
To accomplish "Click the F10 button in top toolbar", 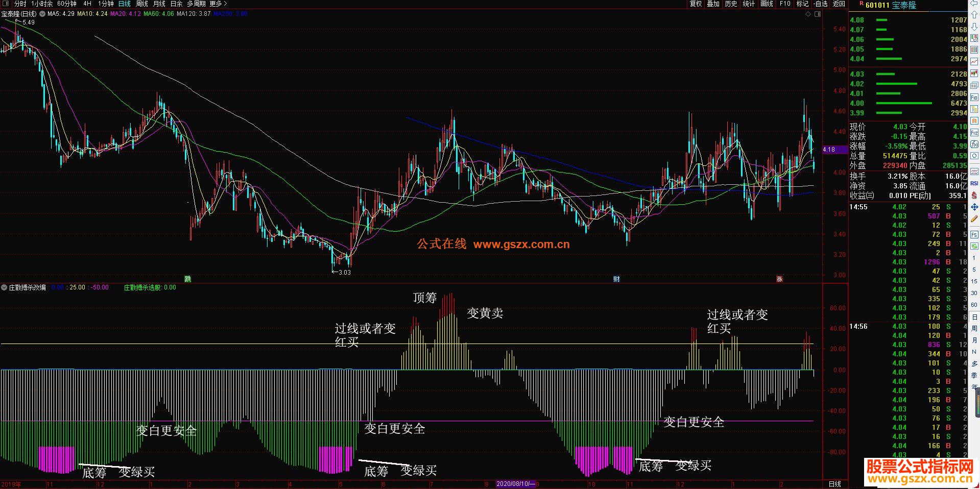I will tap(785, 4).
